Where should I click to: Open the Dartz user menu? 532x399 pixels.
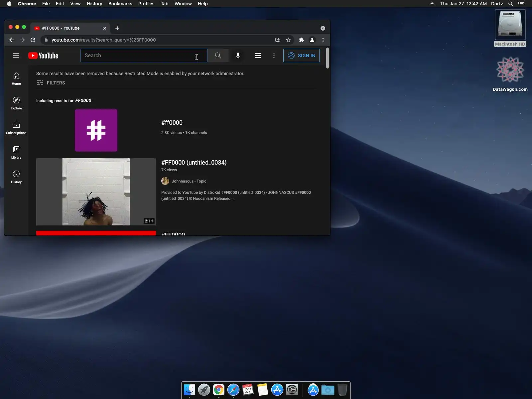click(497, 4)
